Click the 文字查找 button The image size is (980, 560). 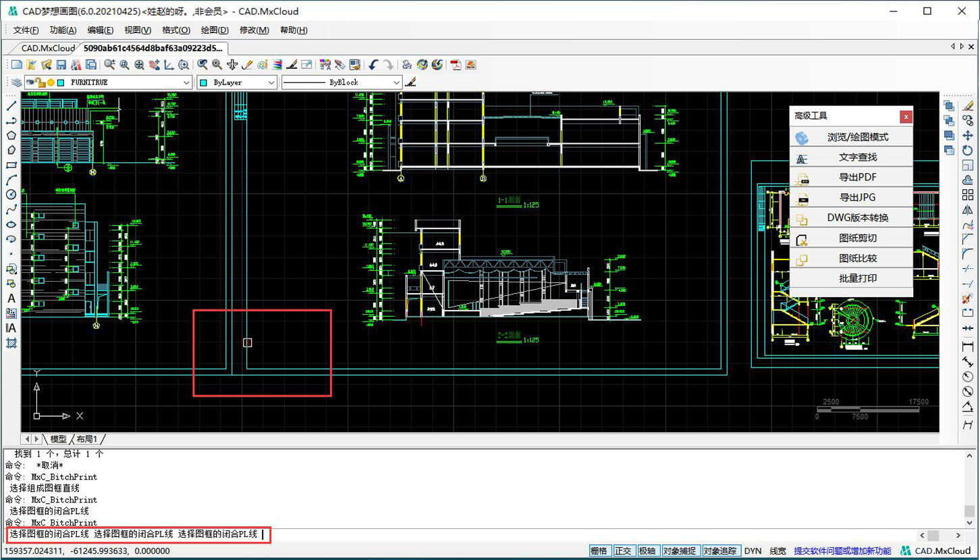point(851,157)
